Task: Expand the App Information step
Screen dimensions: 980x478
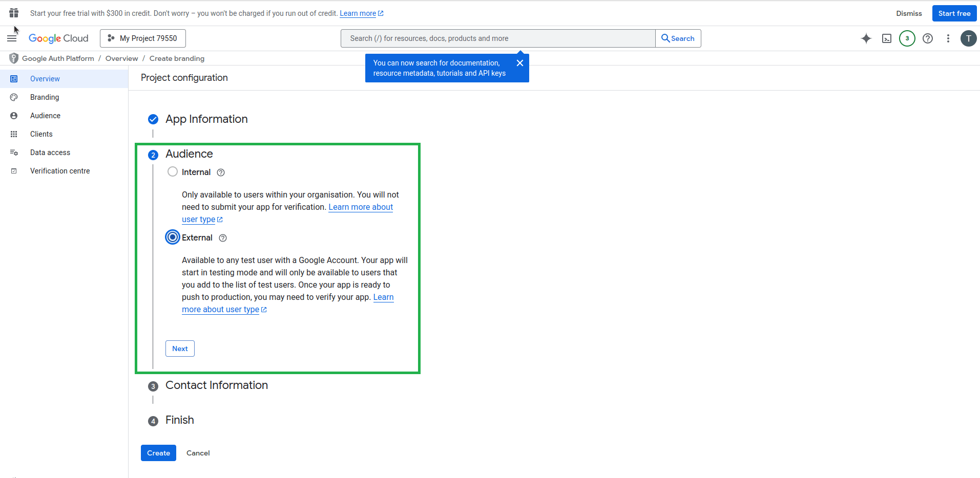Action: [206, 119]
